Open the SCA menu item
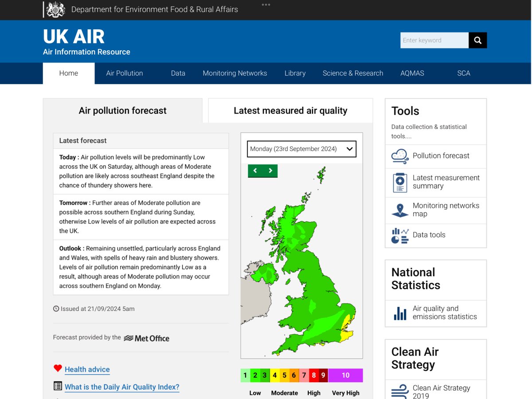 [464, 73]
